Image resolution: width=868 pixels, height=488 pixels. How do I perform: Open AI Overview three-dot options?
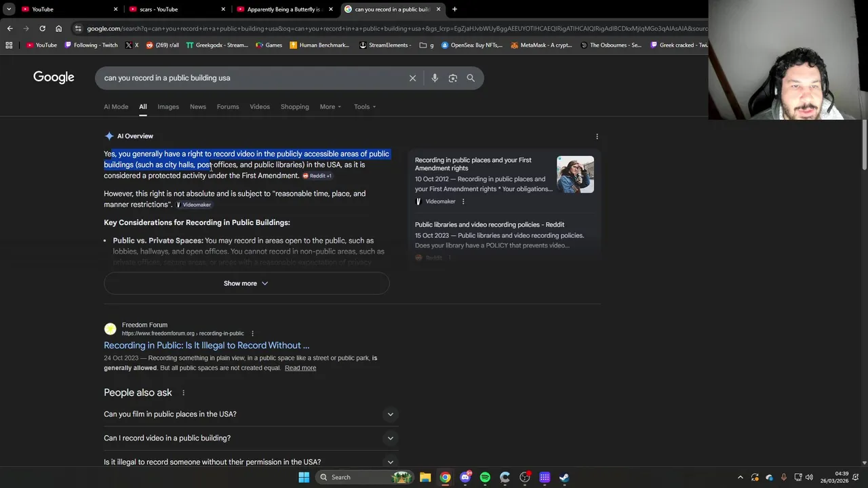tap(597, 136)
